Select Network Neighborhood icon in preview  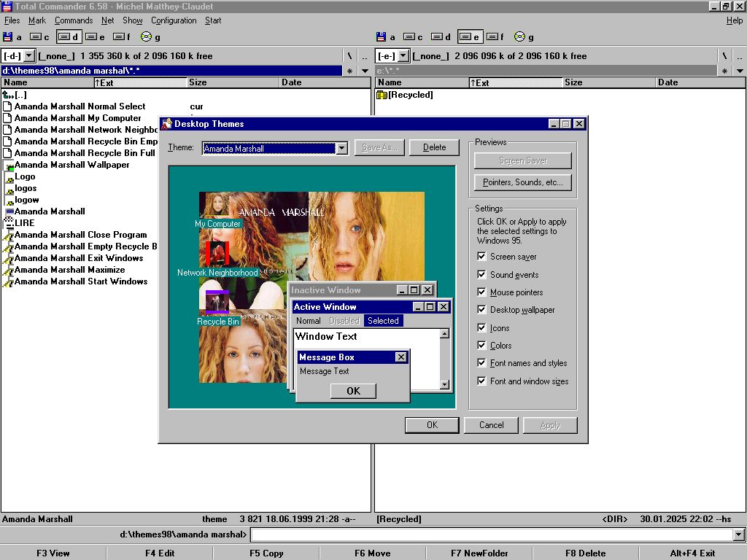click(217, 253)
